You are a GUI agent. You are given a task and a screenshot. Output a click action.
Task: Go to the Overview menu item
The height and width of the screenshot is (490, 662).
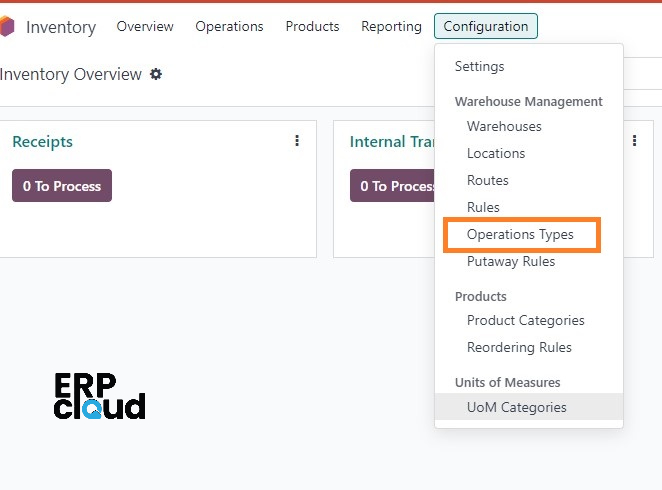tap(145, 26)
